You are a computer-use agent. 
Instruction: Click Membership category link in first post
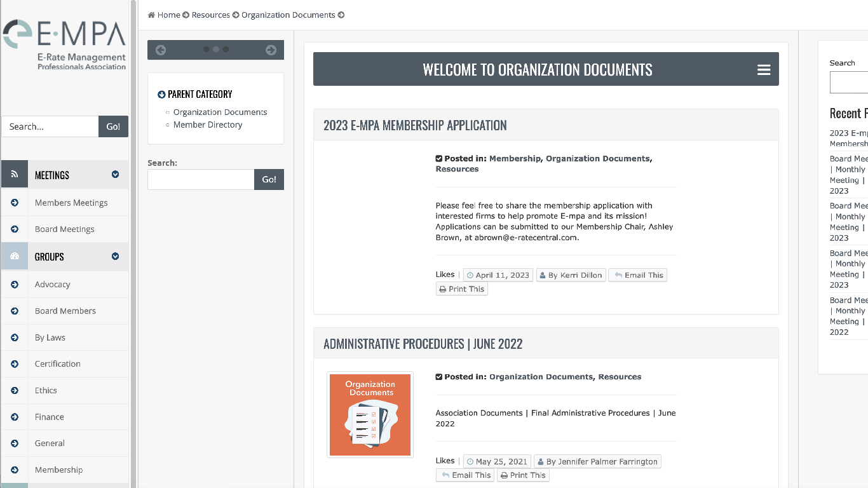pos(515,159)
